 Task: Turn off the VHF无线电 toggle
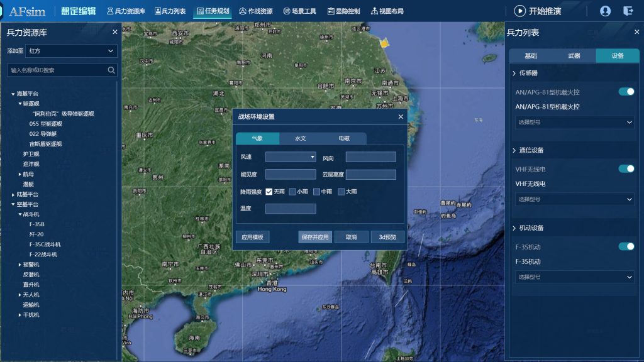[626, 168]
